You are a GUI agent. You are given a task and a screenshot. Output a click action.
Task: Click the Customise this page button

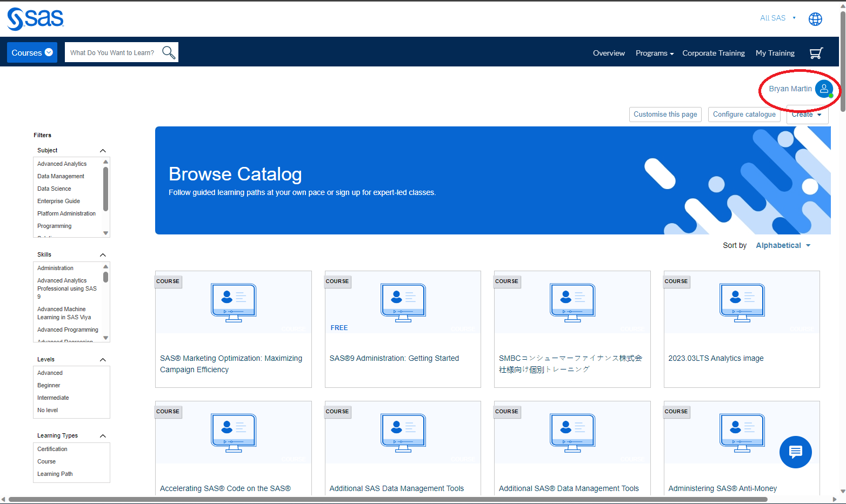coord(665,114)
